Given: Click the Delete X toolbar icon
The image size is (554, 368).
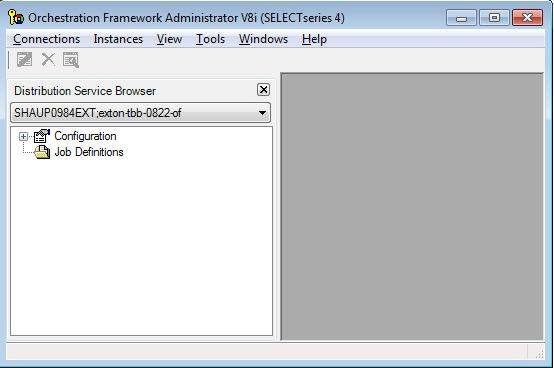Looking at the screenshot, I should (x=48, y=59).
